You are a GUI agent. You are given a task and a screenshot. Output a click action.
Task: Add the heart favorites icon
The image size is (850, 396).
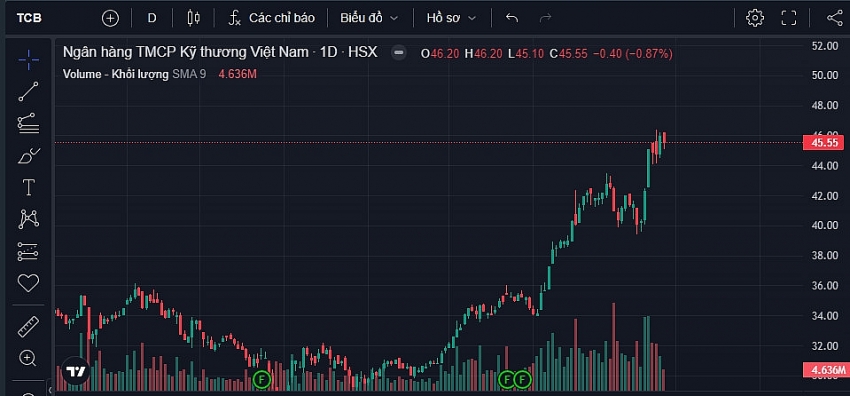pos(28,283)
